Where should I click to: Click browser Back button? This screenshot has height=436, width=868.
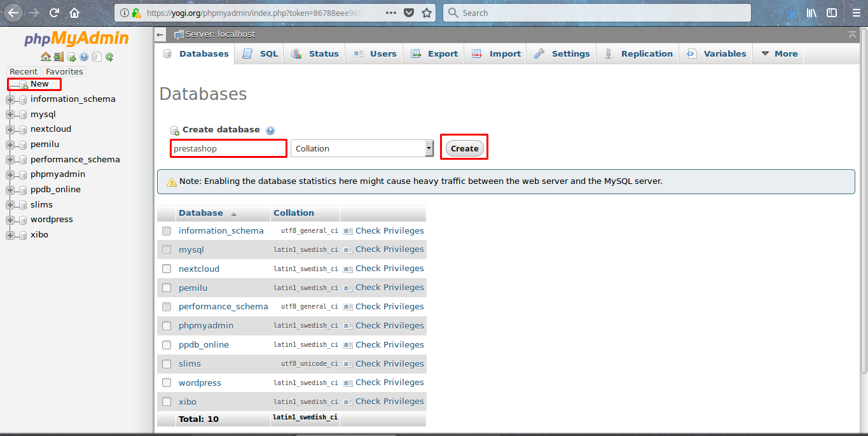tap(13, 12)
